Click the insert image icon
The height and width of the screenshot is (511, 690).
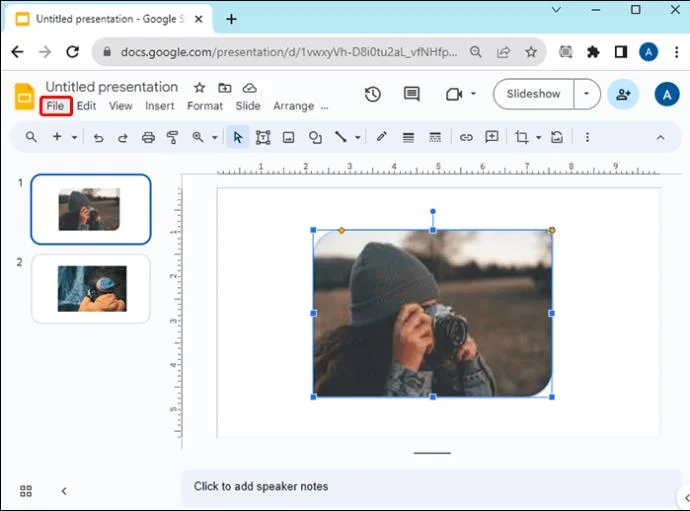288,137
